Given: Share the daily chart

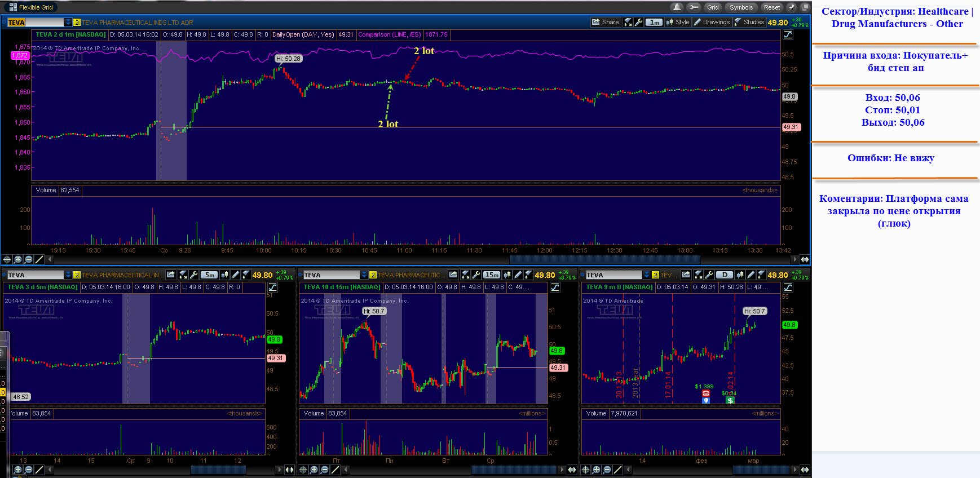Looking at the screenshot, I should click(x=686, y=275).
